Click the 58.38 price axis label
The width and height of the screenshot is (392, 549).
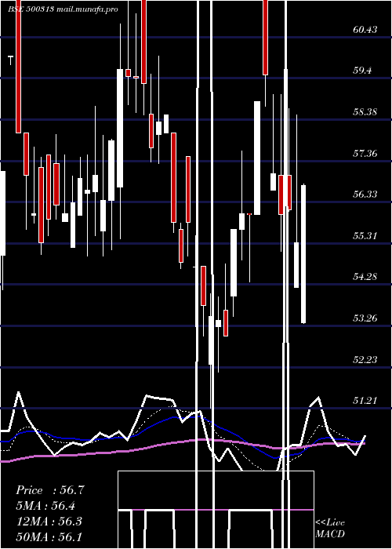click(x=365, y=112)
